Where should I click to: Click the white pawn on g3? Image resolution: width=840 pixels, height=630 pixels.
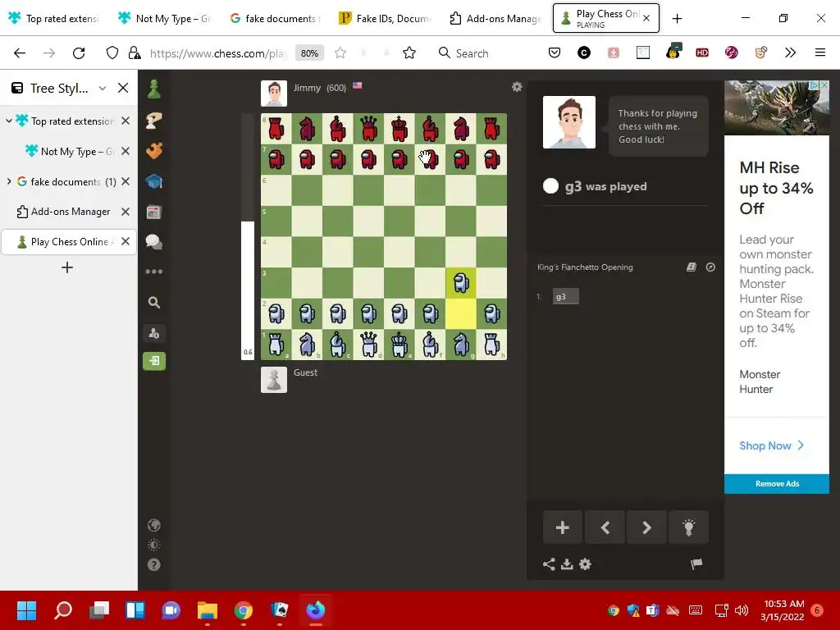461,283
